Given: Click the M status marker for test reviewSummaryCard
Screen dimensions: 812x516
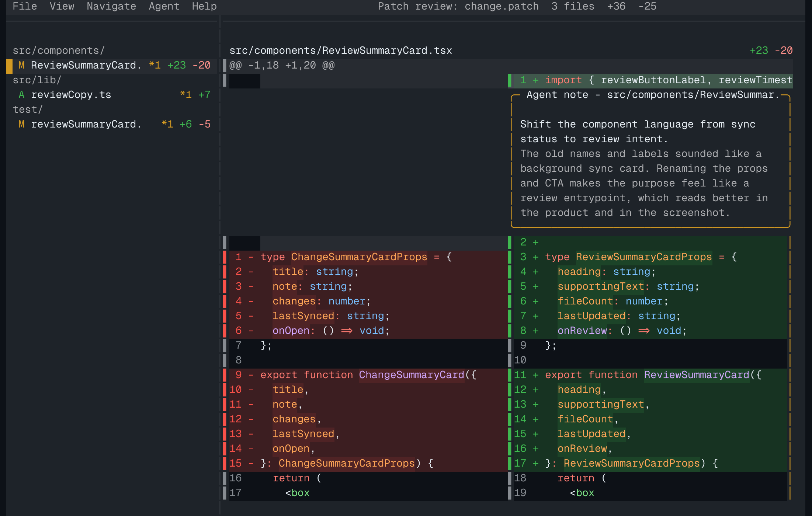Looking at the screenshot, I should (x=21, y=124).
